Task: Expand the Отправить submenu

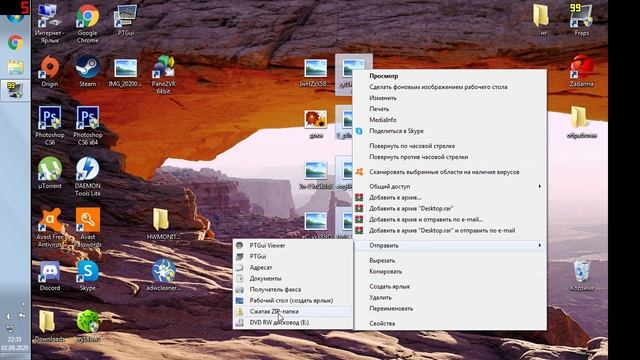Action: point(450,245)
